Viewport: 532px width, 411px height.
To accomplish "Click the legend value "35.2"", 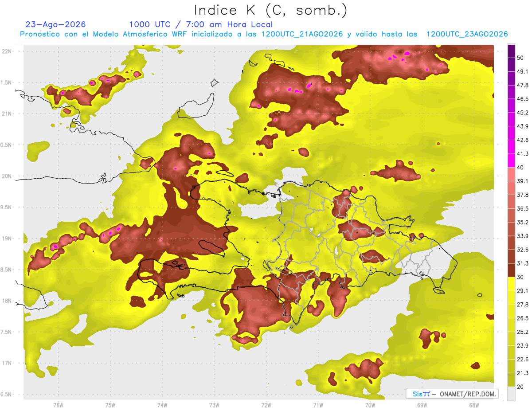I will tap(523, 222).
